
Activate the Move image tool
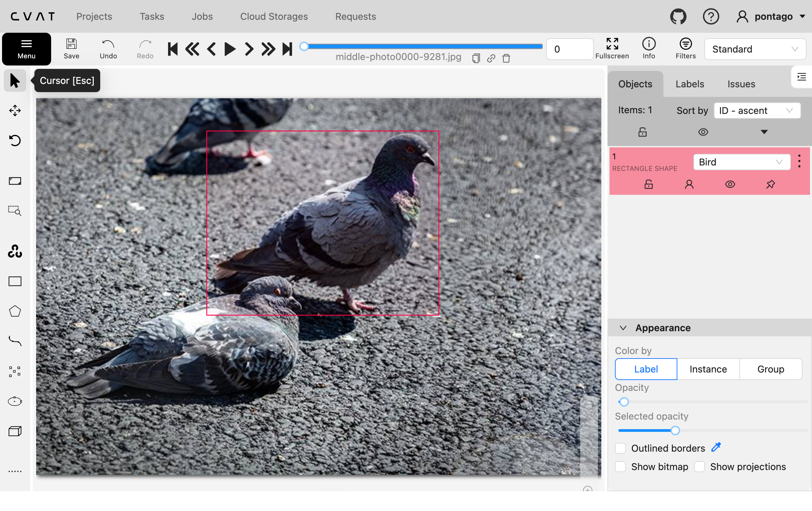coord(15,111)
